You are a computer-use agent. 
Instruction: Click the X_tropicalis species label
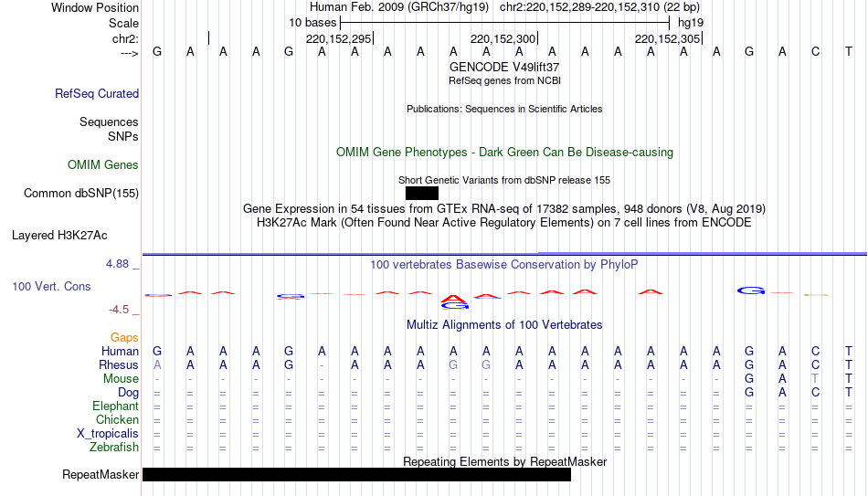pyautogui.click(x=108, y=434)
